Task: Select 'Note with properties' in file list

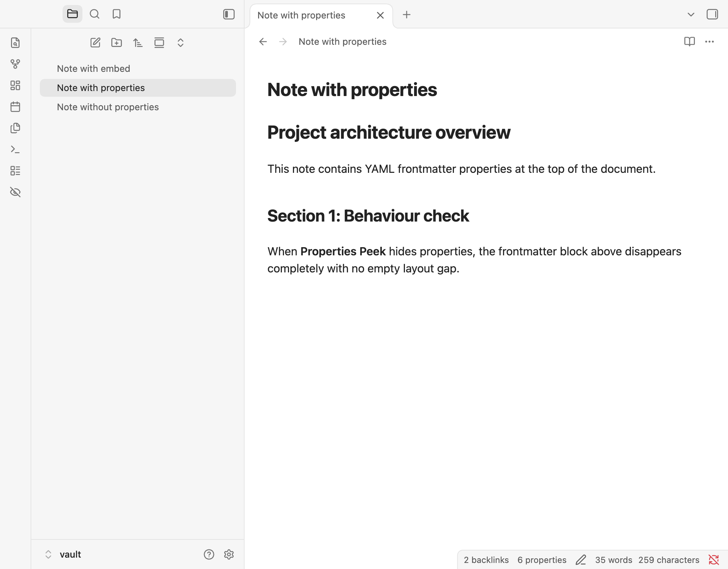Action: 138,88
